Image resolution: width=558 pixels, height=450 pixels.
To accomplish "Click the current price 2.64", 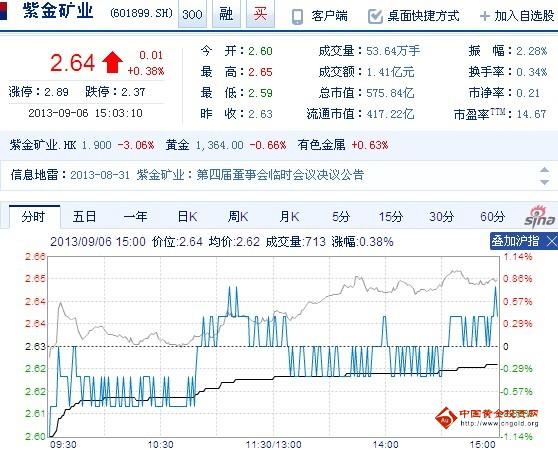I will [x=72, y=63].
